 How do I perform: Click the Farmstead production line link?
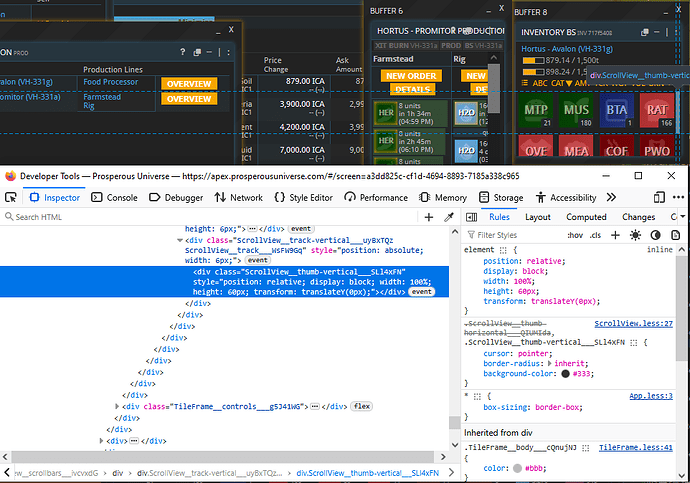pyautogui.click(x=102, y=97)
